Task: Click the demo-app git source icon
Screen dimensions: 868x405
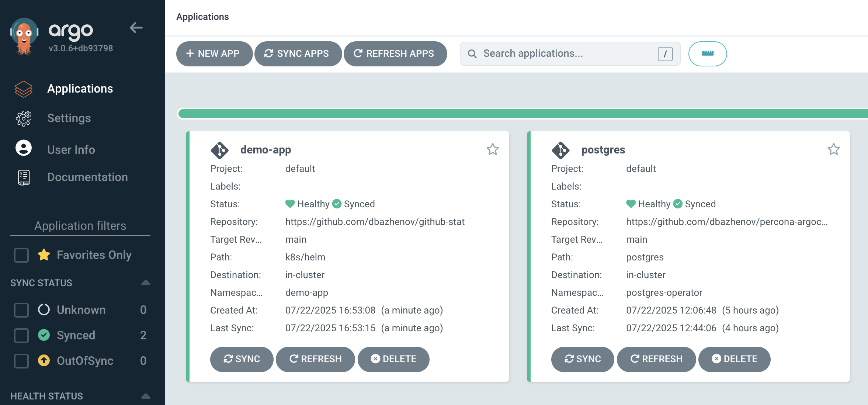Action: coord(220,150)
